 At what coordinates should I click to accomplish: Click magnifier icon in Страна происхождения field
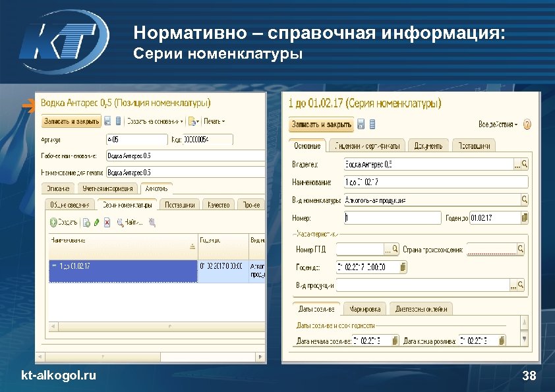click(521, 249)
